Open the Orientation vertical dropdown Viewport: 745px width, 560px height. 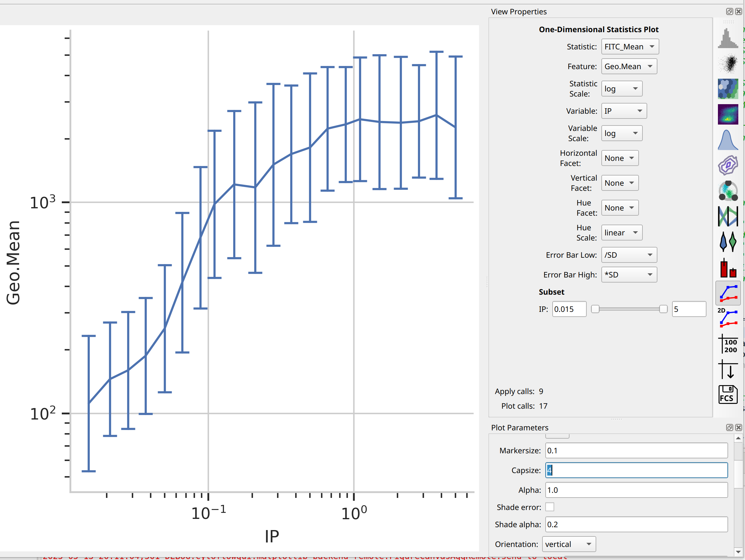(569, 544)
